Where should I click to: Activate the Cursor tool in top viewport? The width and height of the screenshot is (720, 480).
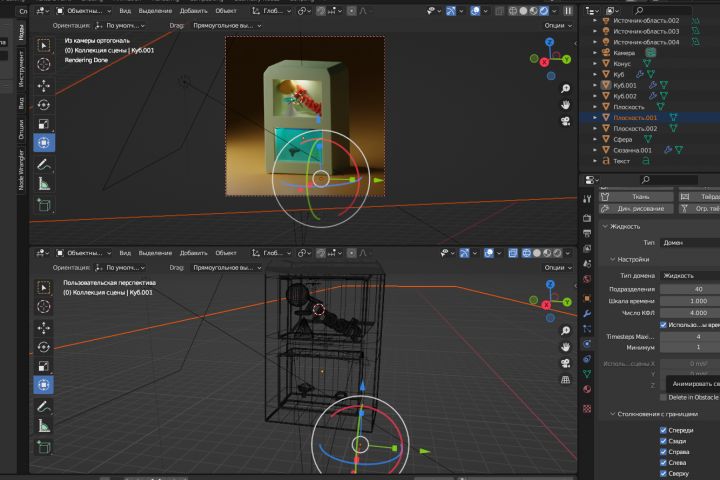point(45,64)
